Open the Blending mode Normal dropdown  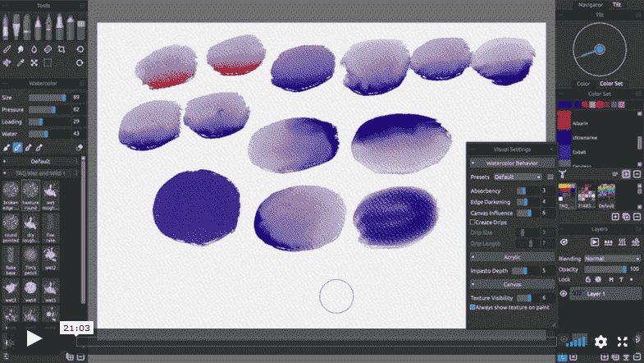coord(612,259)
